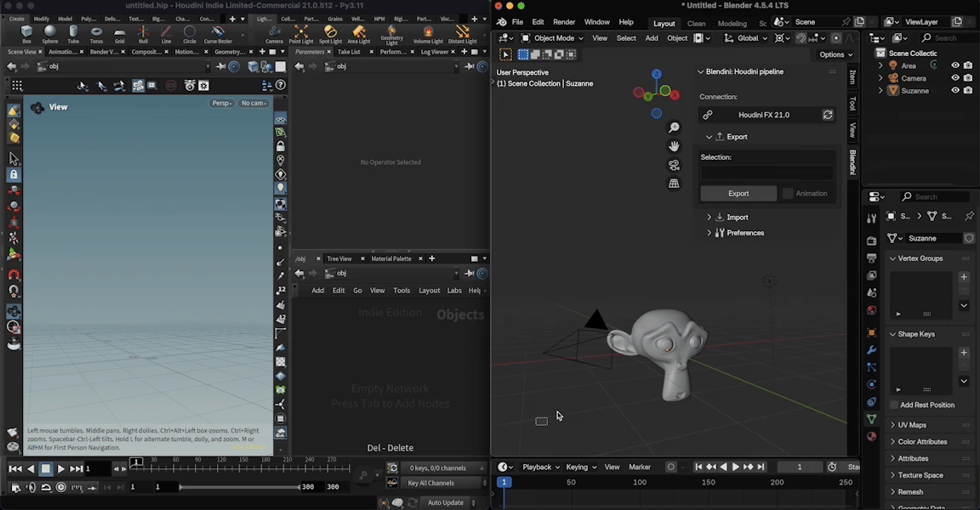The width and height of the screenshot is (980, 510).
Task: Switch Blender orthographic/perspective grid icon
Action: pos(674,184)
